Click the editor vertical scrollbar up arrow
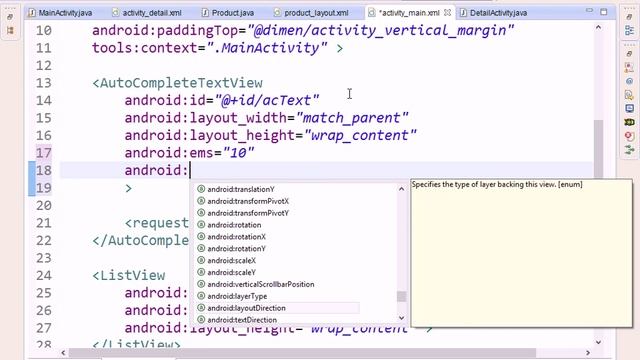Viewport: 640px width, 360px height. [x=598, y=27]
